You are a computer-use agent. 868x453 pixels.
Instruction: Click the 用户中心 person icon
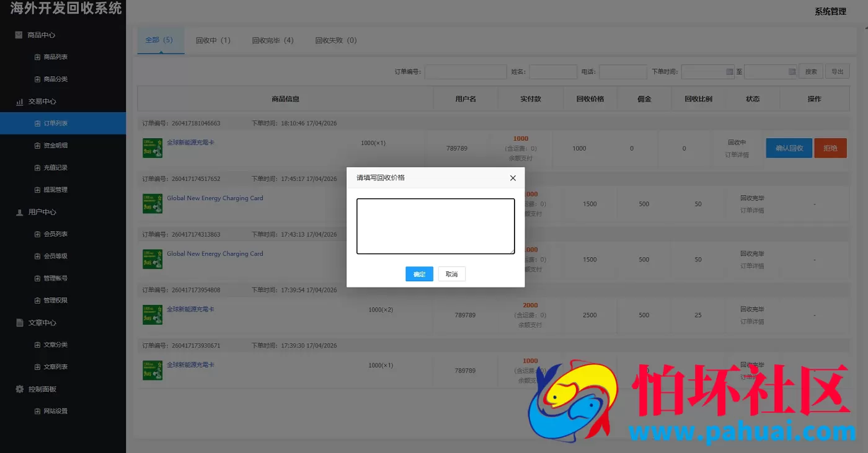tap(19, 212)
